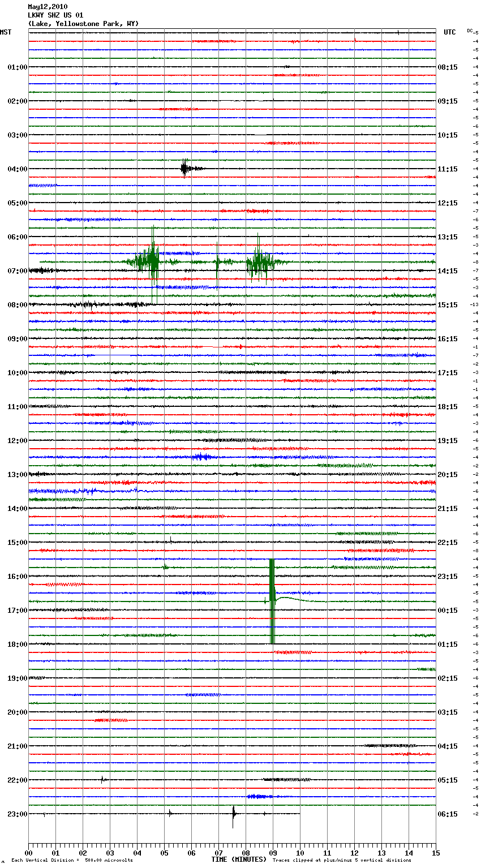Click the 15:15 UTC label

point(448,305)
